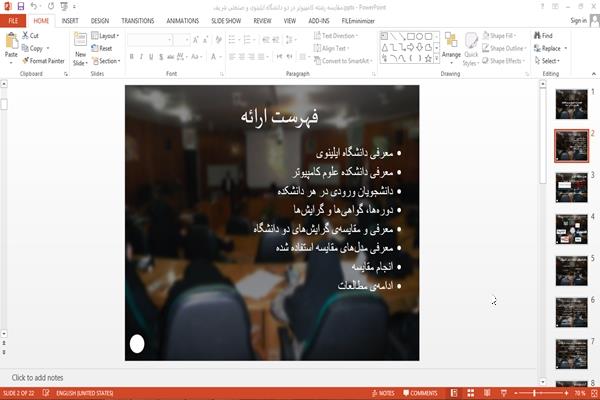The width and height of the screenshot is (600, 400).
Task: Reset the slide layout
Action: (102, 48)
